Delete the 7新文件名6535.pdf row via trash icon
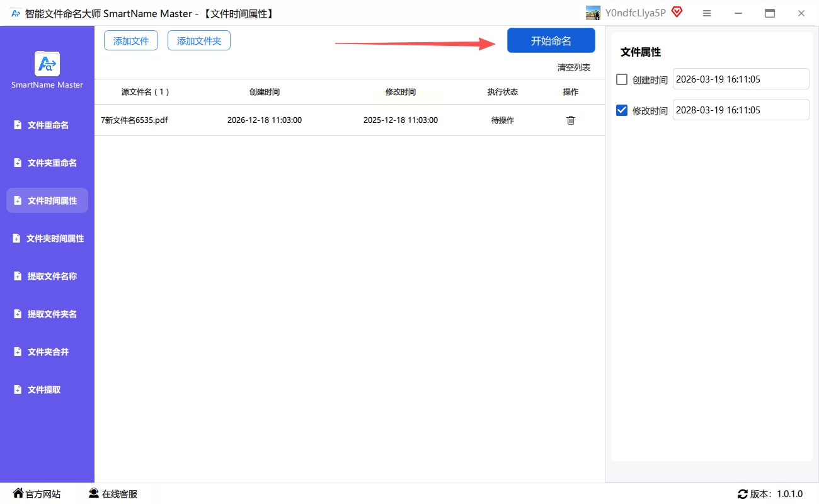819x504 pixels. pos(571,120)
